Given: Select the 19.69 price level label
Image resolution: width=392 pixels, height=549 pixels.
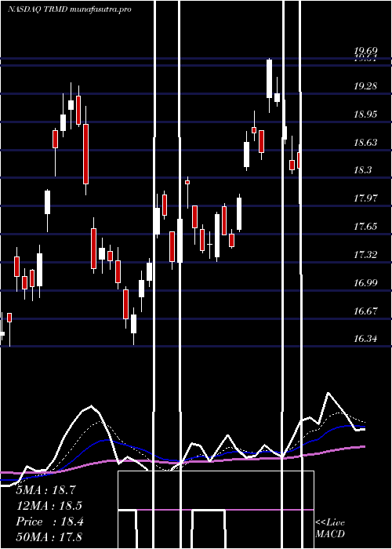Looking at the screenshot, I should (x=365, y=52).
